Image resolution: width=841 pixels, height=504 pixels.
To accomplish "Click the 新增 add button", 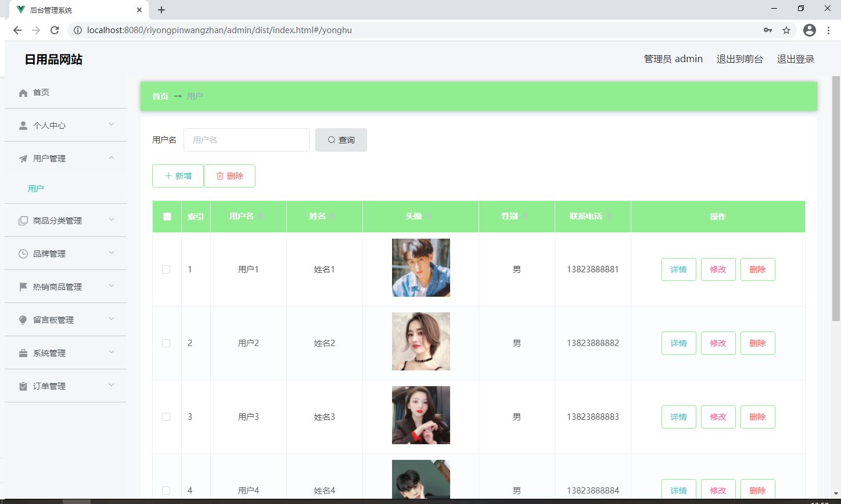I will click(178, 176).
